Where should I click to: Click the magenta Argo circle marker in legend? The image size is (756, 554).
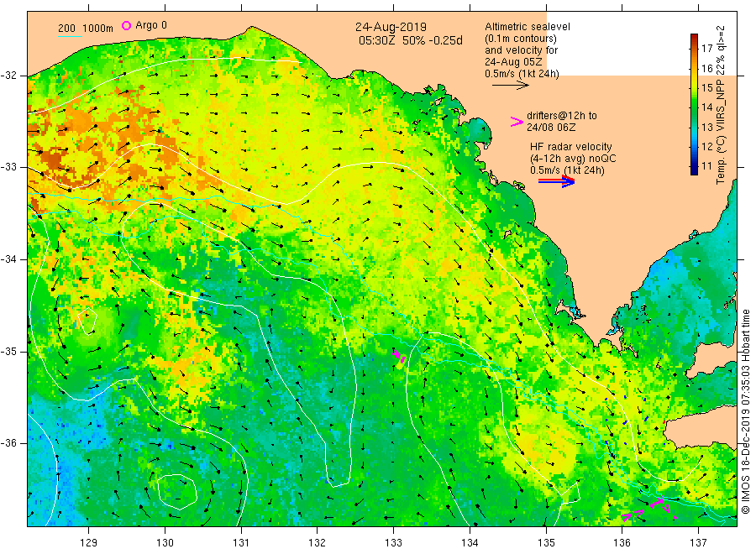[x=126, y=25]
